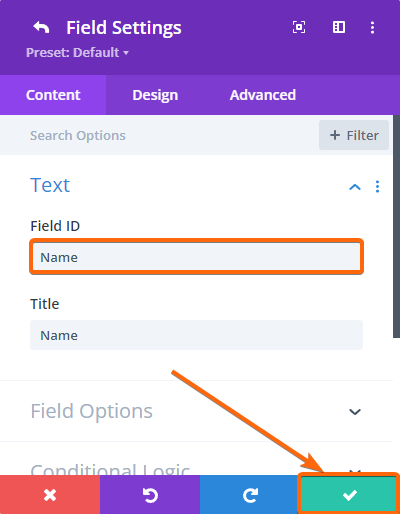Screen dimensions: 400x514
Task: Open the header three-dots menu
Action: click(372, 27)
